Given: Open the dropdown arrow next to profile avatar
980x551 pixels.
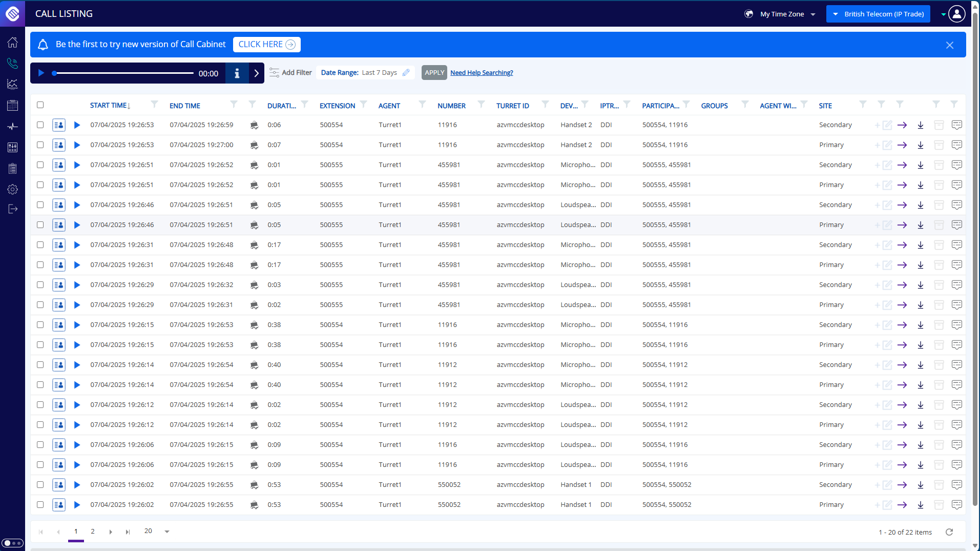Looking at the screenshot, I should coord(943,14).
